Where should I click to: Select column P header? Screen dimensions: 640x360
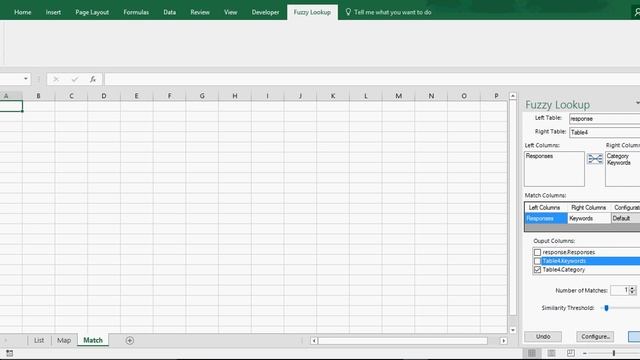tap(496, 96)
